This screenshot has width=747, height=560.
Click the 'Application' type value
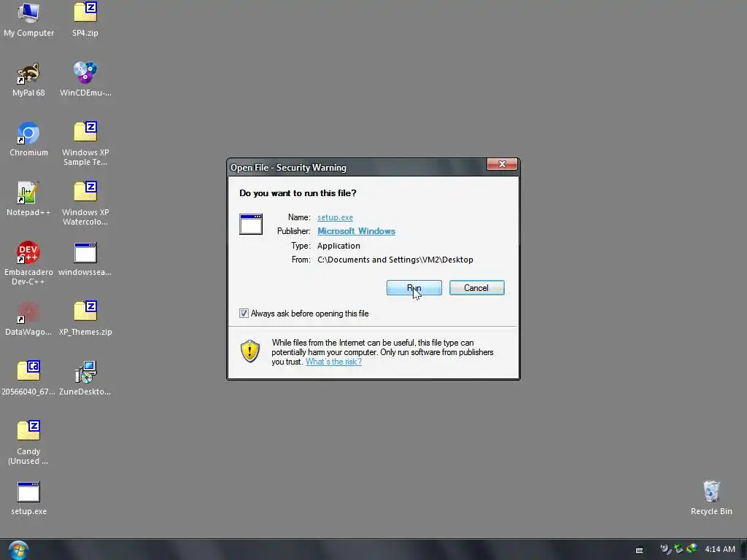point(338,246)
